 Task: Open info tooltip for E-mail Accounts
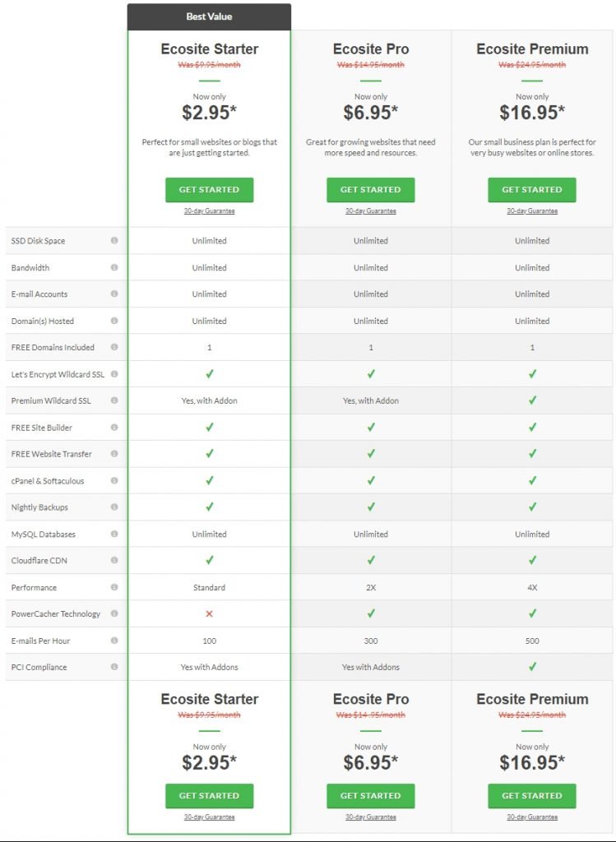[114, 294]
